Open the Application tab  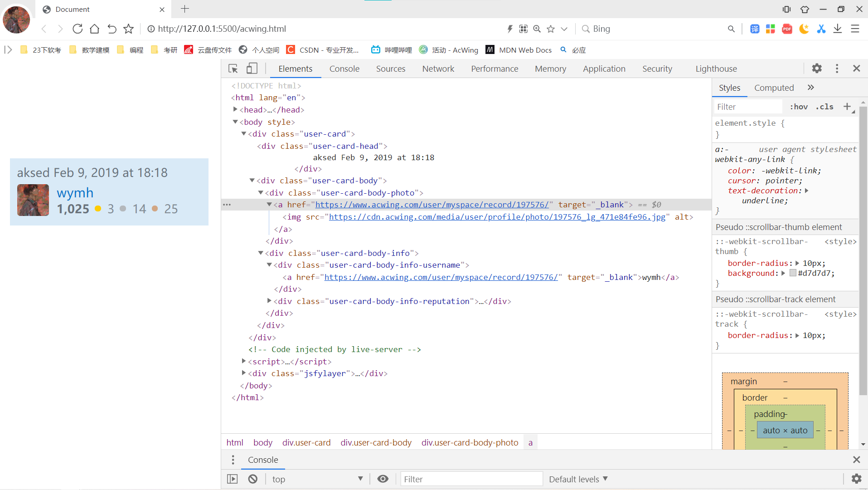[x=604, y=69]
